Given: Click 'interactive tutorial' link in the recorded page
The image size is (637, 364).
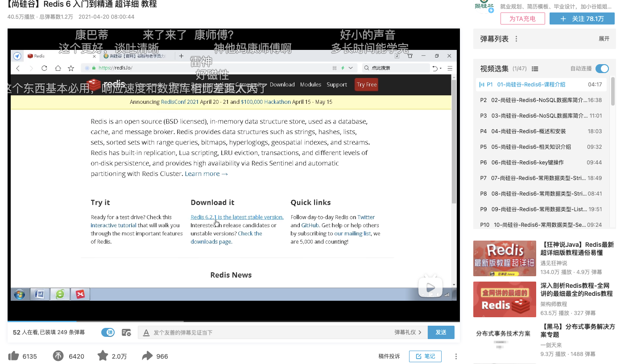Looking at the screenshot, I should [113, 225].
